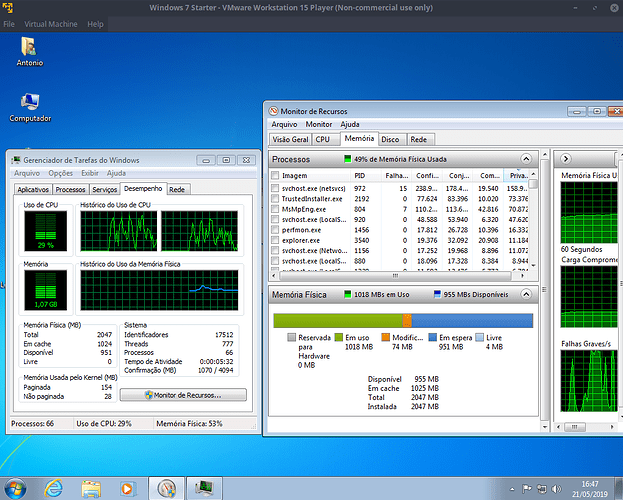Click the Monitor de Recursos title icon
The width and height of the screenshot is (623, 500).
click(273, 111)
